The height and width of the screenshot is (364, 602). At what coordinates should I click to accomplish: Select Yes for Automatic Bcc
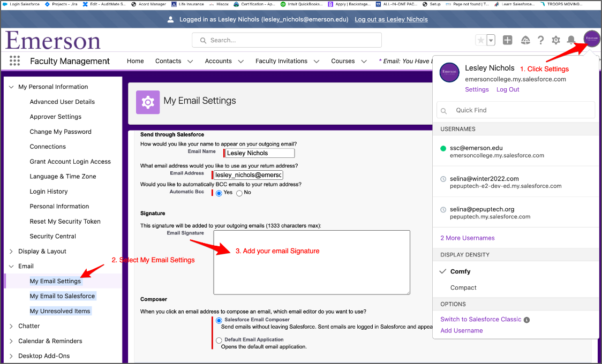(219, 193)
